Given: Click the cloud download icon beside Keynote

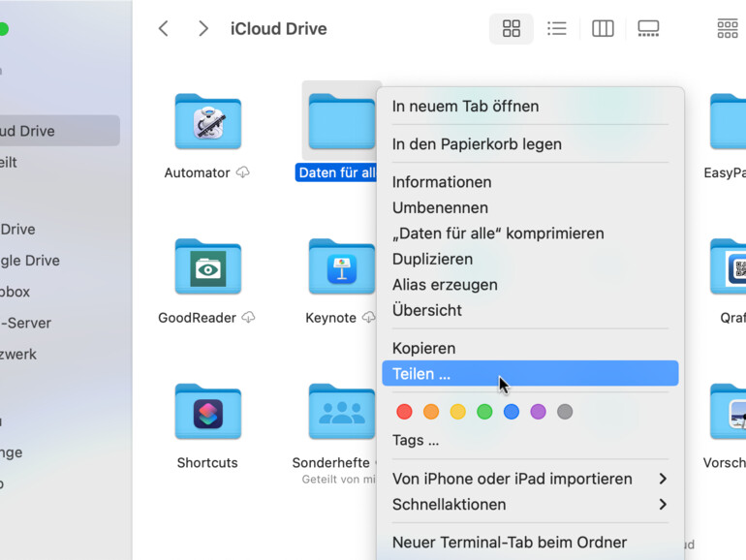Looking at the screenshot, I should tap(368, 318).
